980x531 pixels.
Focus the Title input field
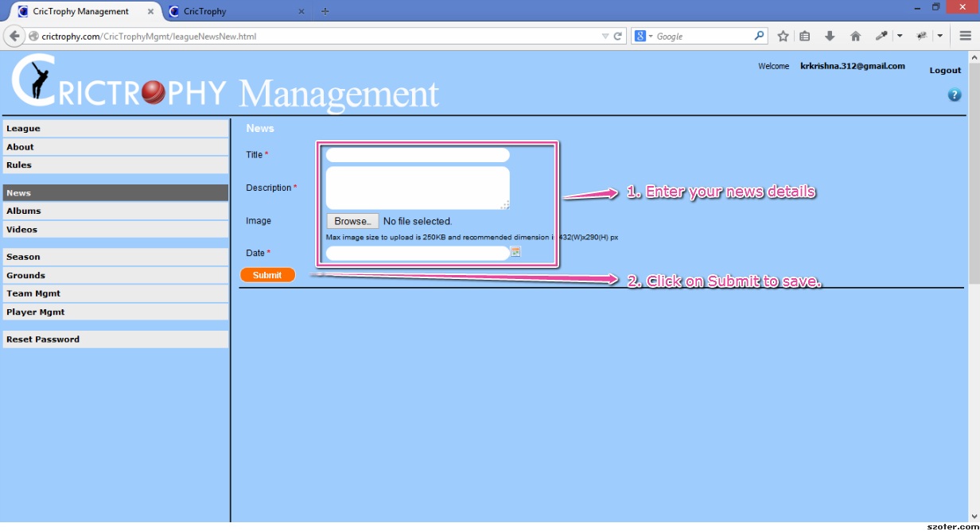[x=418, y=155]
